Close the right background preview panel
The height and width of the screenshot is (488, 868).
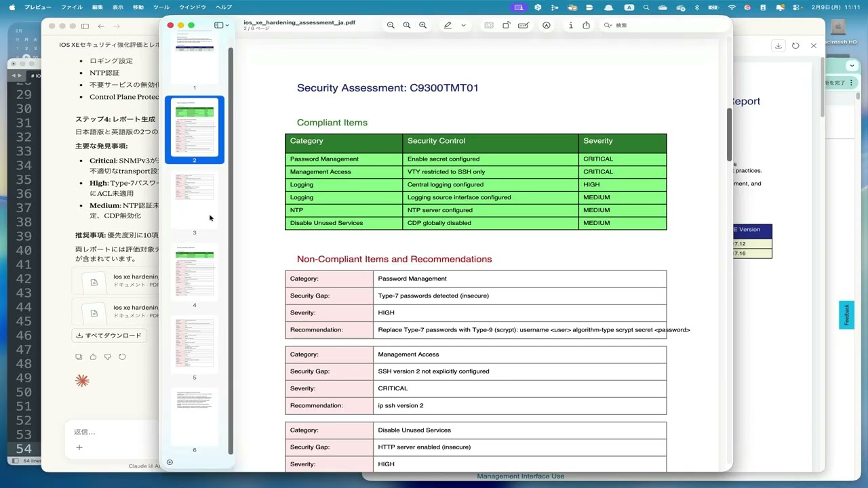pyautogui.click(x=813, y=45)
